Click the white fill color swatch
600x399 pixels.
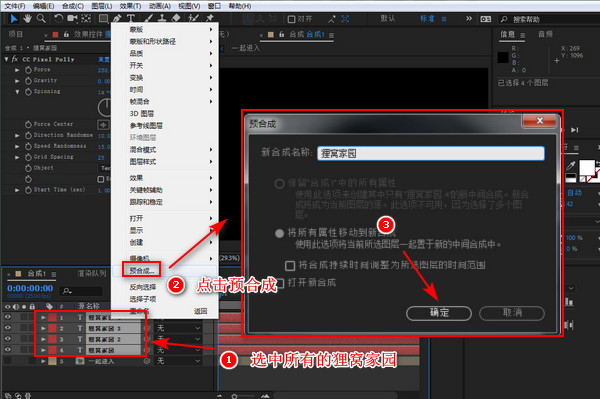587,168
